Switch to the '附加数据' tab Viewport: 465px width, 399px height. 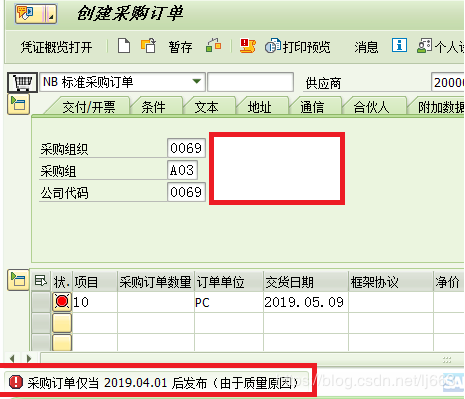coord(437,107)
